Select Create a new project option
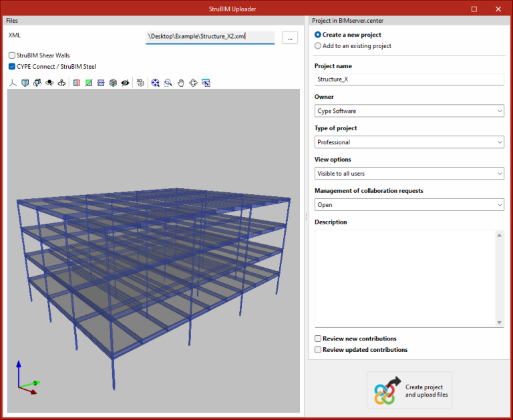 pos(318,35)
